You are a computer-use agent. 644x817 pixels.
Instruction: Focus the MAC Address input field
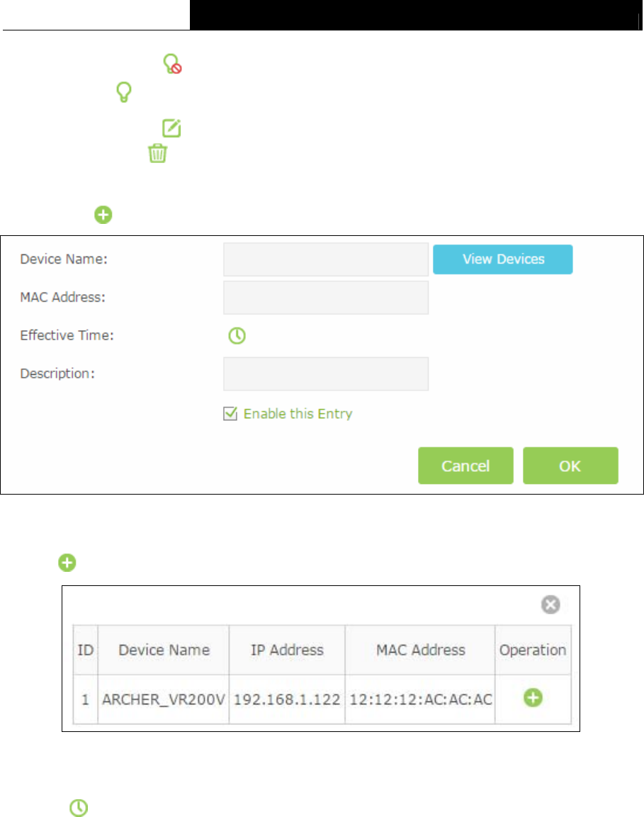pyautogui.click(x=326, y=298)
